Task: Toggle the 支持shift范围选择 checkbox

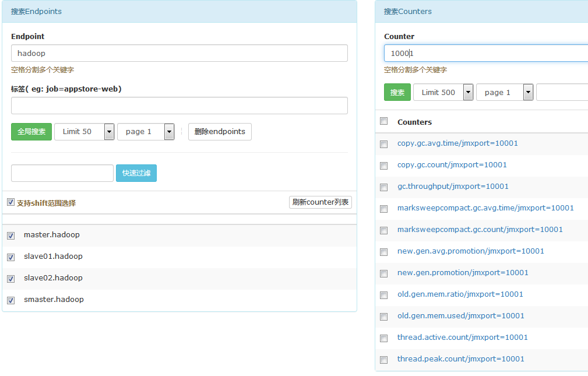Action: [x=10, y=202]
